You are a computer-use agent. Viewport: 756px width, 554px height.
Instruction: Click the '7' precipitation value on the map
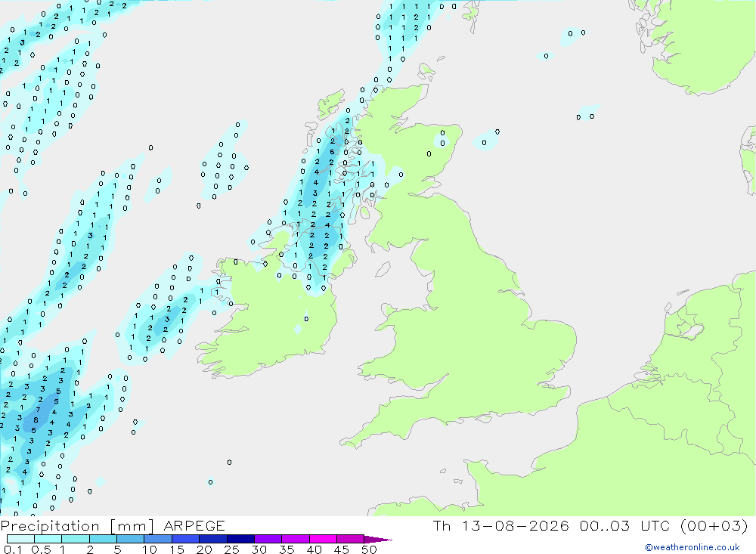tap(38, 410)
